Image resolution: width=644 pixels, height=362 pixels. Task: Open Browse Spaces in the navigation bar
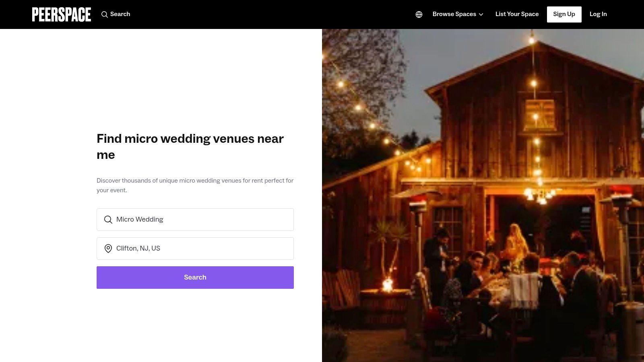[x=454, y=14]
